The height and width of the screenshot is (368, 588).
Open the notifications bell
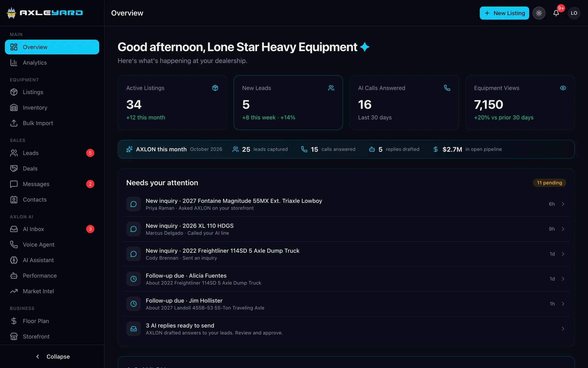pyautogui.click(x=556, y=13)
